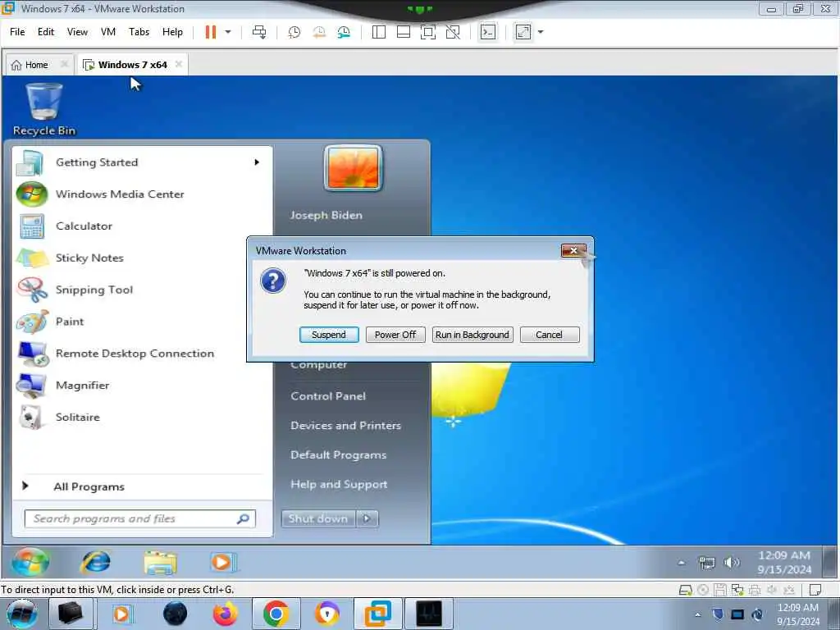Open the console view toolbar icon
The width and height of the screenshot is (840, 630).
click(x=487, y=32)
